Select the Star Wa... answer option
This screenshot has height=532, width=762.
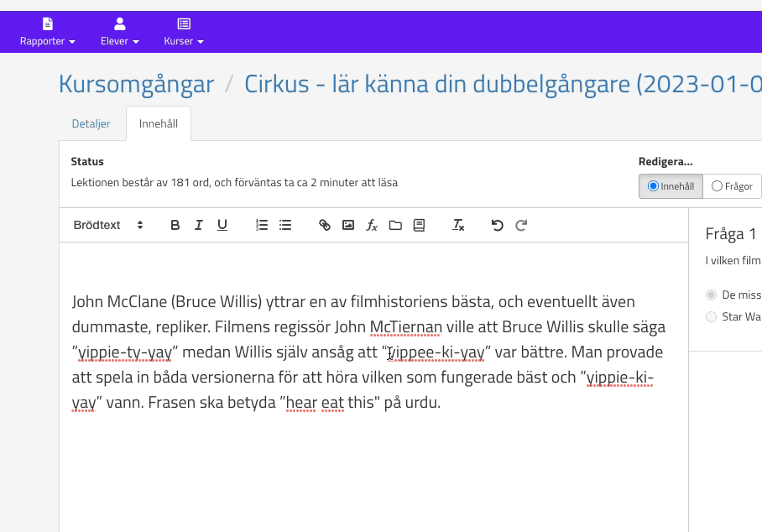point(712,316)
